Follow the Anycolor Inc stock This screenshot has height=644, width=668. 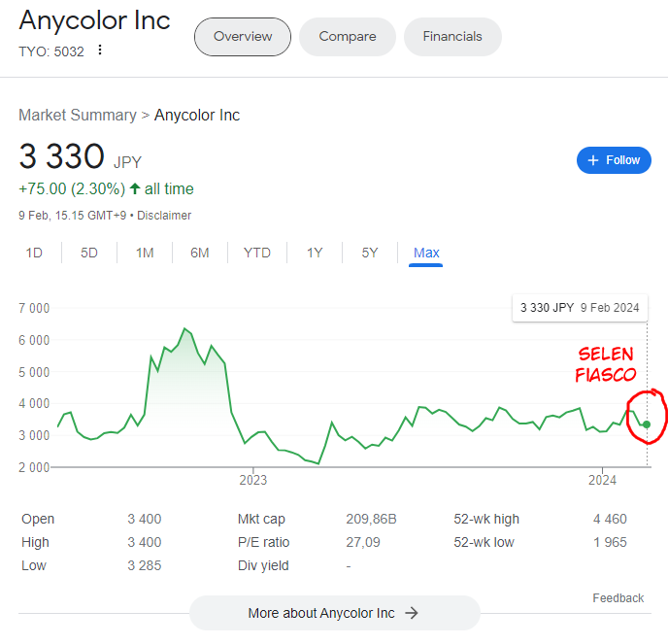(x=614, y=160)
